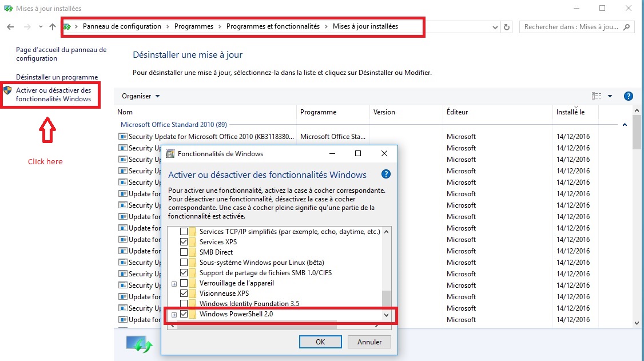
Task: Enable Sous-système Windows pour Linux checkbox
Action: (x=184, y=263)
